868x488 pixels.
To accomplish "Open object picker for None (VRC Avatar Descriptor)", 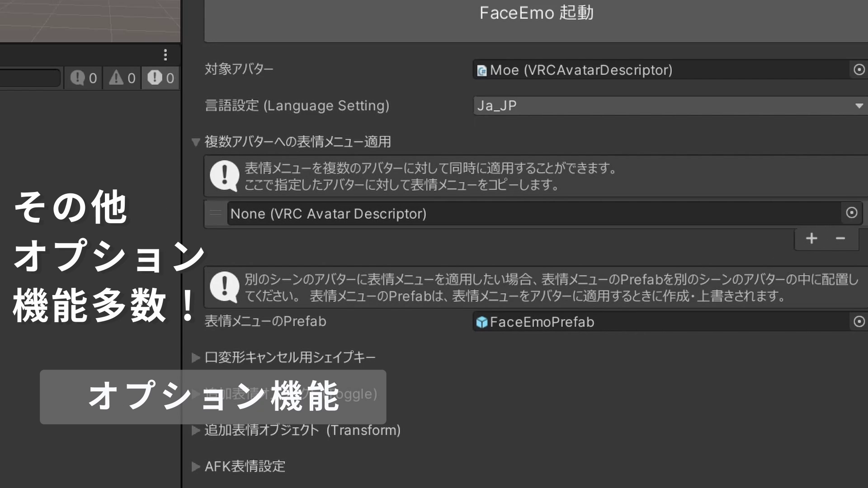I will pos(851,213).
